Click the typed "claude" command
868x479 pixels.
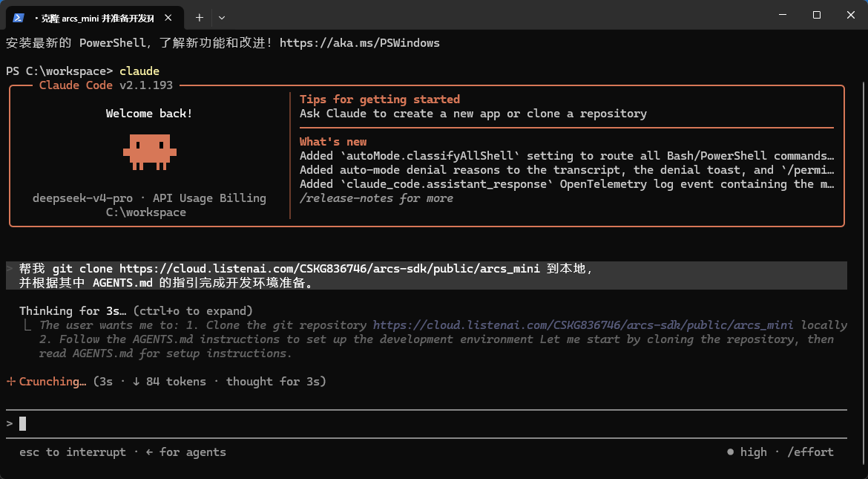139,71
